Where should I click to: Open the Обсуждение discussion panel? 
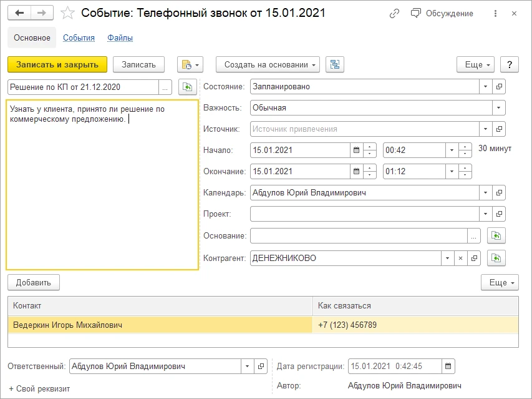tap(442, 13)
